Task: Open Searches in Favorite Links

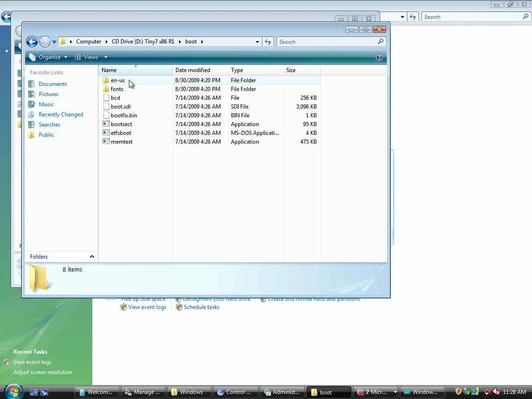Action: point(49,125)
